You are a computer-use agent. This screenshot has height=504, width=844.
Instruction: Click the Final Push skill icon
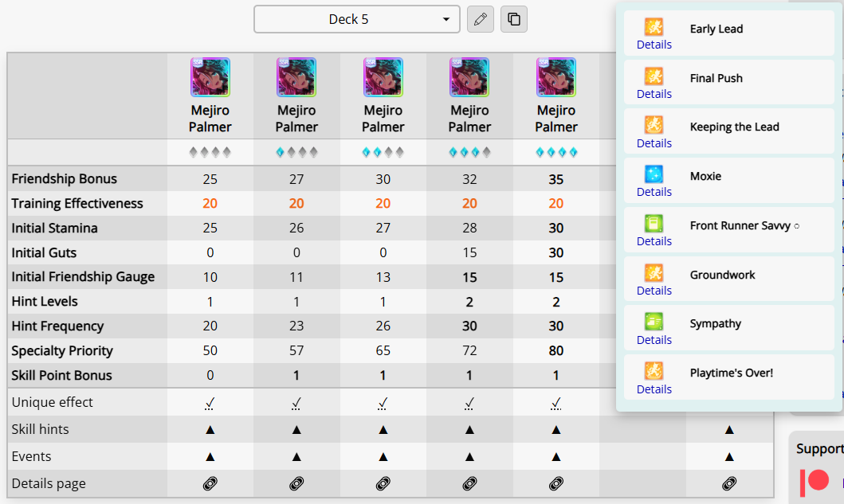point(654,76)
